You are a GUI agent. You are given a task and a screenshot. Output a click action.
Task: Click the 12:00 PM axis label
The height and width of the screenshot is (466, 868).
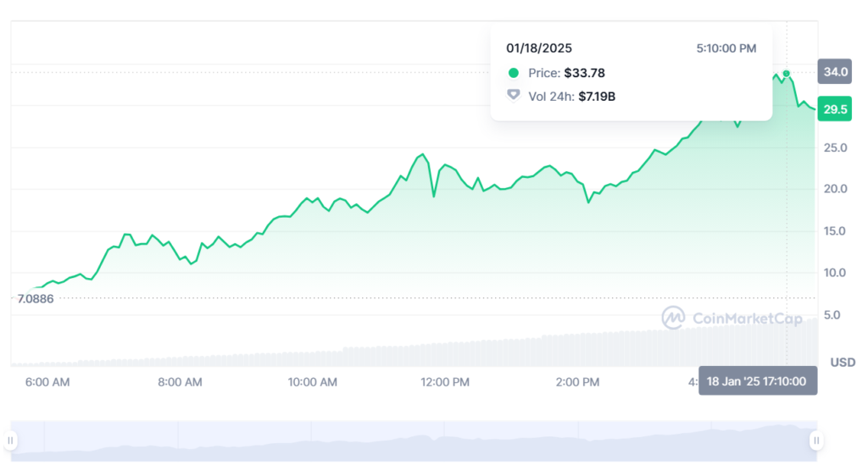click(444, 382)
